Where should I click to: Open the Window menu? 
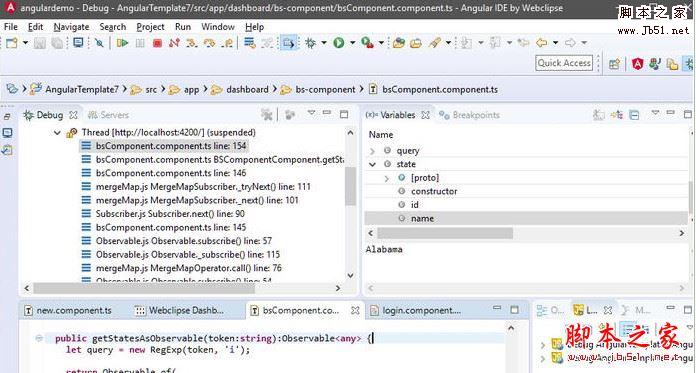click(218, 27)
